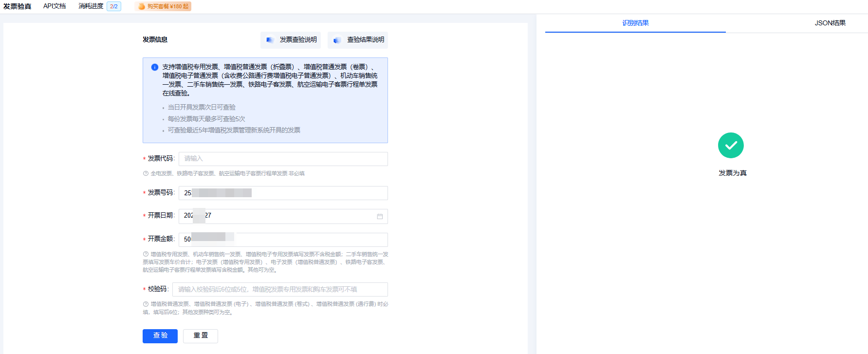Viewport: 868px width, 354px height.
Task: Focus the 开票日期 date field
Action: 283,216
